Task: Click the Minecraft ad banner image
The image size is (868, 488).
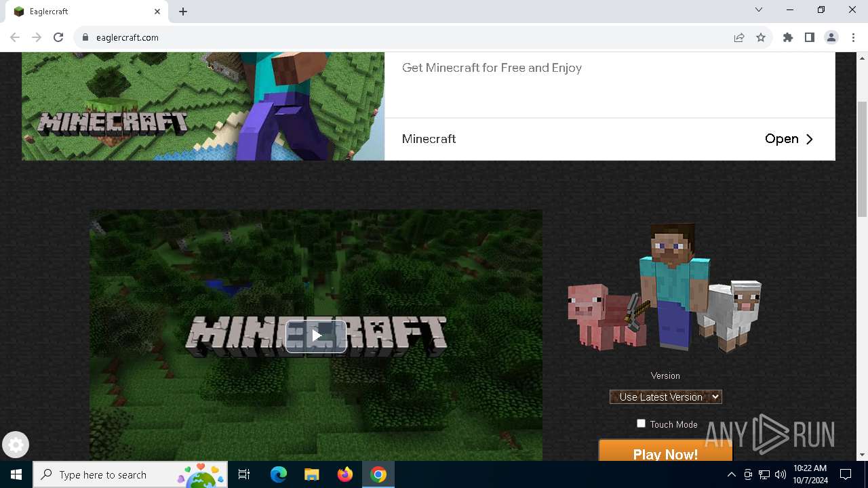Action: click(203, 106)
